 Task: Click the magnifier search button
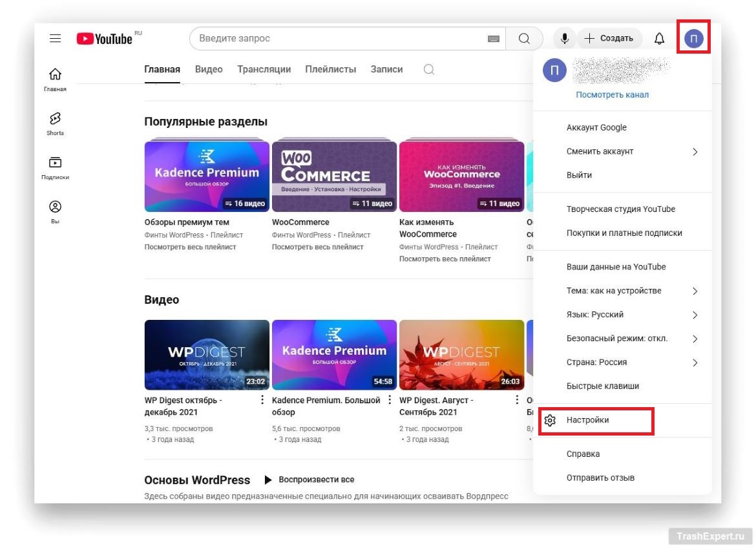[x=524, y=39]
